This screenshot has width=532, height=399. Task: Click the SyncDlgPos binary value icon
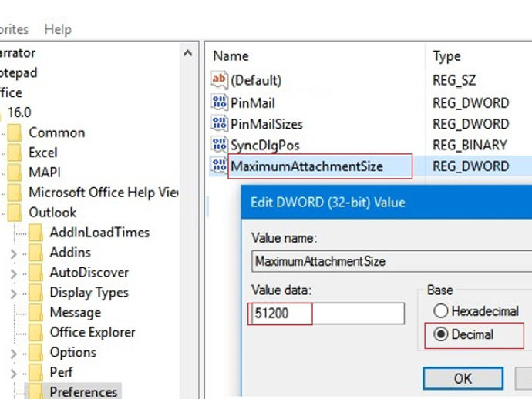tap(219, 145)
